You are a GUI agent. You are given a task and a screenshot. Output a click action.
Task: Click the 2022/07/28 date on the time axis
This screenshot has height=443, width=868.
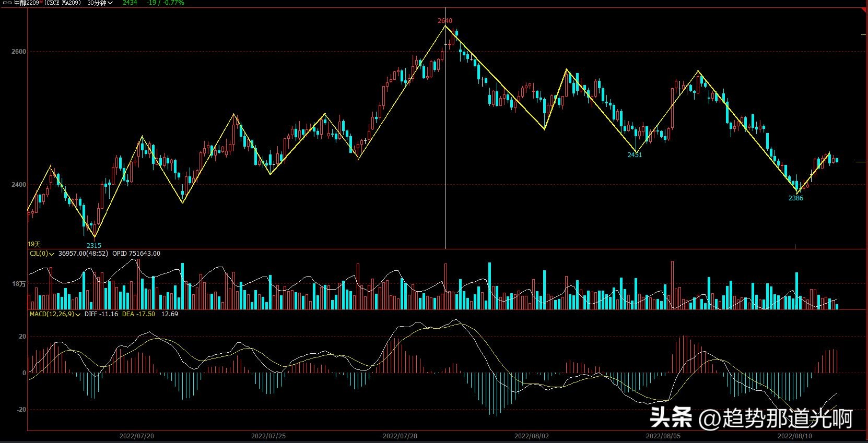point(400,436)
